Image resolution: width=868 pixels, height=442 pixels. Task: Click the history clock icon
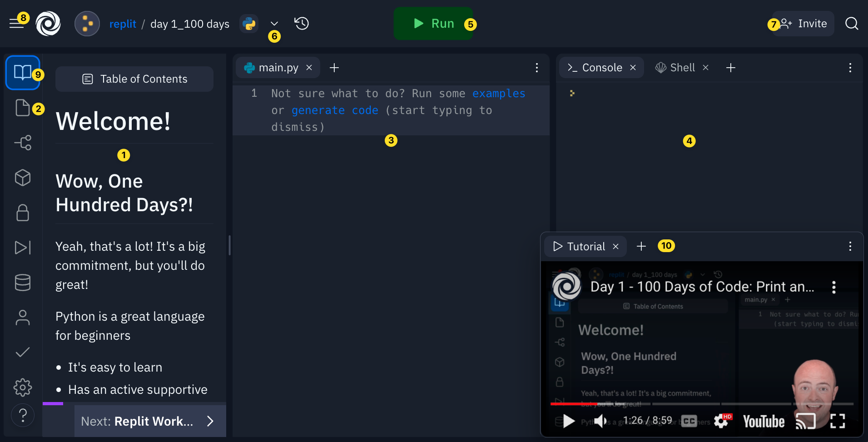[302, 24]
